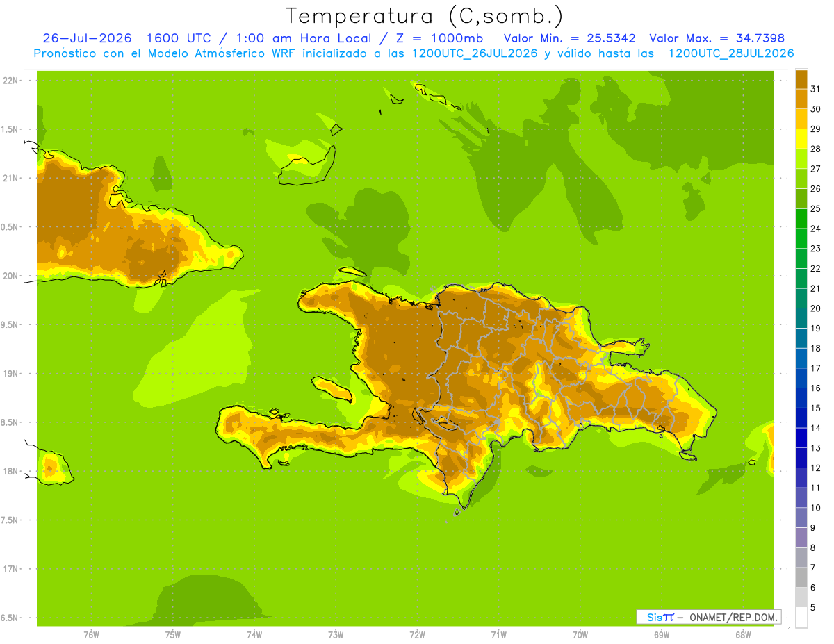This screenshot has height=644, width=834.
Task: Click the "74W" longitude axis label
Action: pyautogui.click(x=254, y=635)
